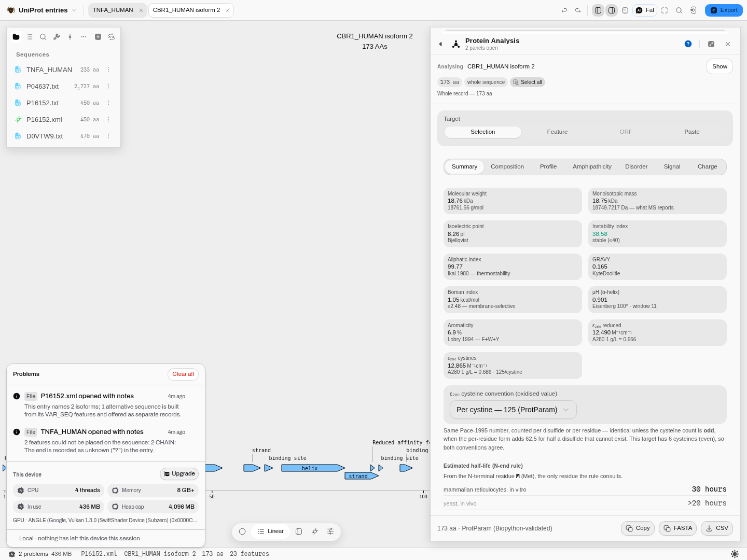Open options menu for TNFA_HUMAN sequence row

pyautogui.click(x=108, y=69)
